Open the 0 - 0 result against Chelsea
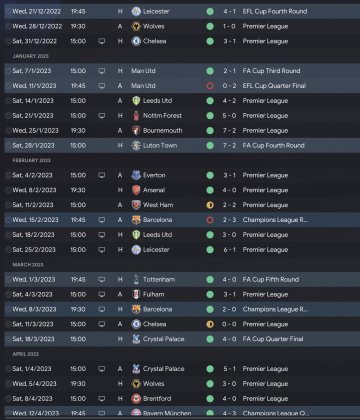 (x=229, y=324)
